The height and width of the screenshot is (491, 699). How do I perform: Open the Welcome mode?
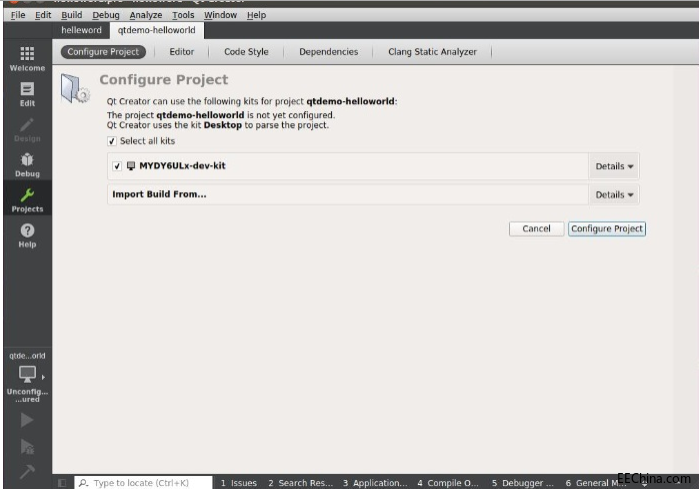27,58
